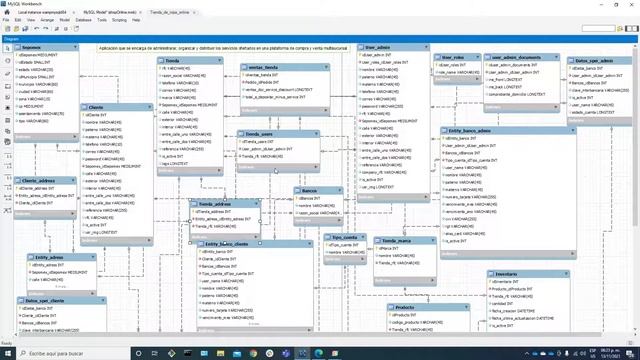Select the Tipo_cuenta table header
Screen dimensions: 640x360
click(x=345, y=237)
